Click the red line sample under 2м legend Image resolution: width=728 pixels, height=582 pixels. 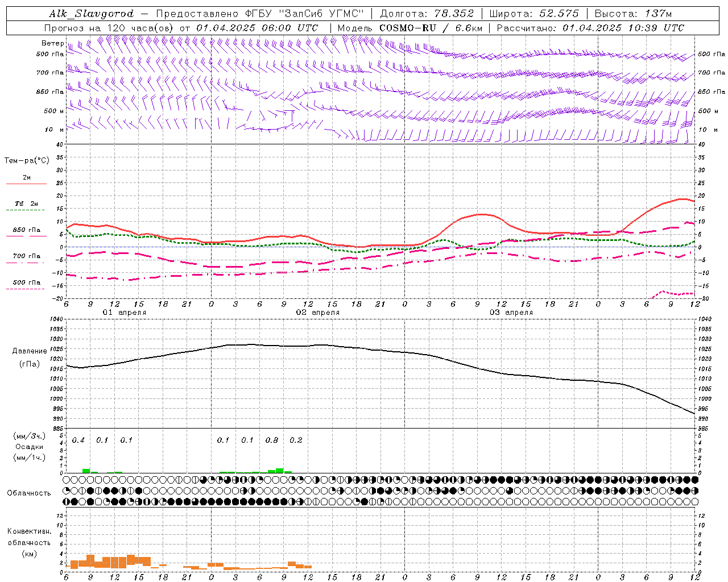pyautogui.click(x=26, y=184)
